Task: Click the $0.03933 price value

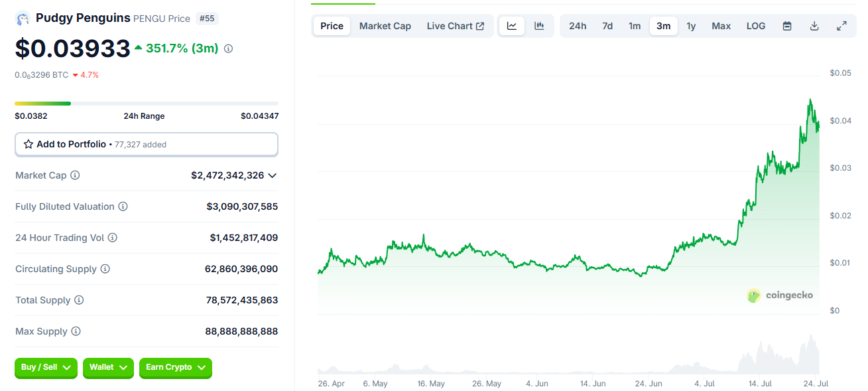Action: tap(73, 48)
